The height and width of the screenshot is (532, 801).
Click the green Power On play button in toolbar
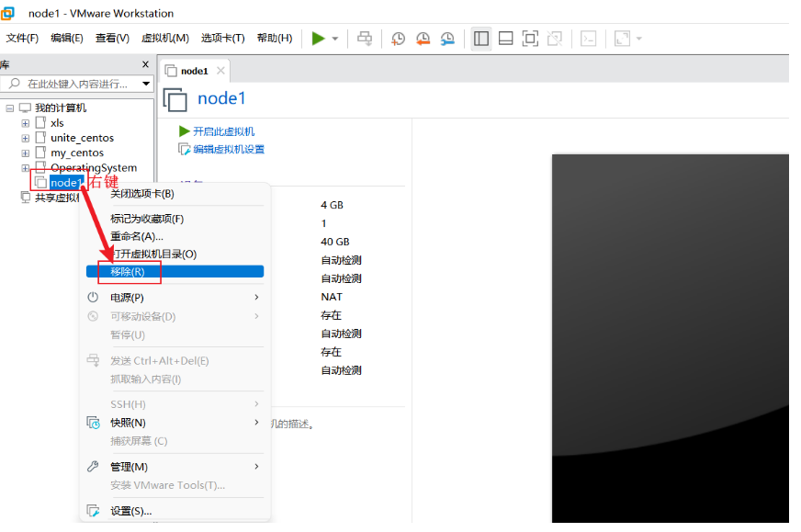coord(318,39)
